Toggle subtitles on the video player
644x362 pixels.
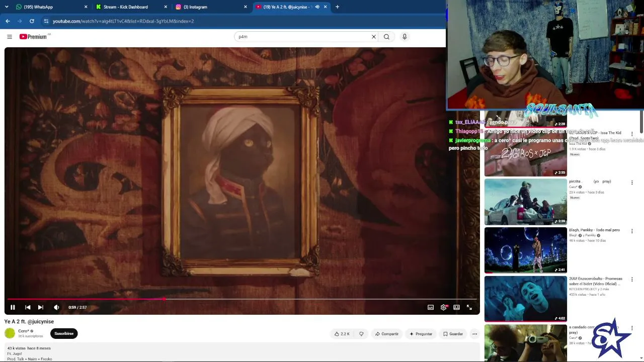point(431,307)
